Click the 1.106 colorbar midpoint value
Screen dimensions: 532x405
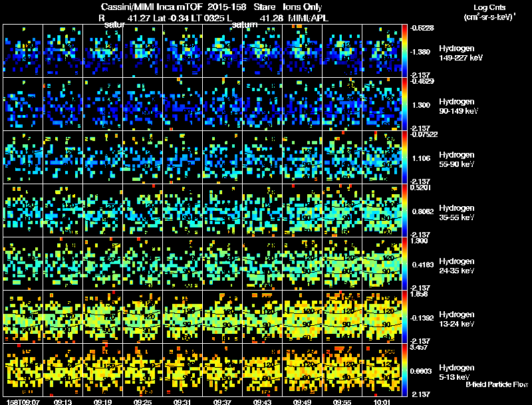(x=421, y=158)
